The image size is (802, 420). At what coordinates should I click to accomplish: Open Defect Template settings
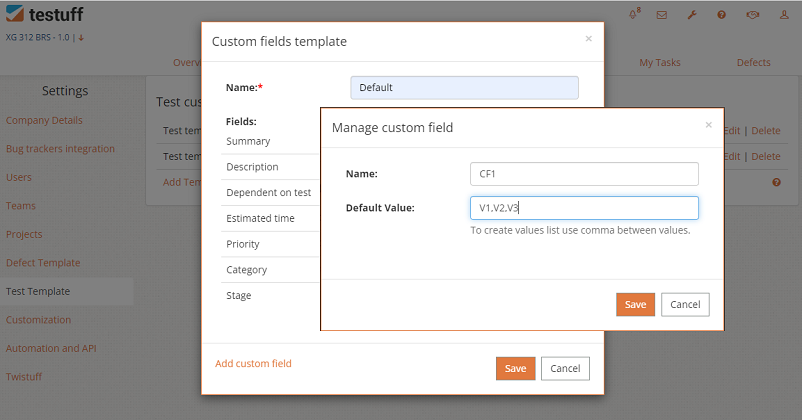43,262
